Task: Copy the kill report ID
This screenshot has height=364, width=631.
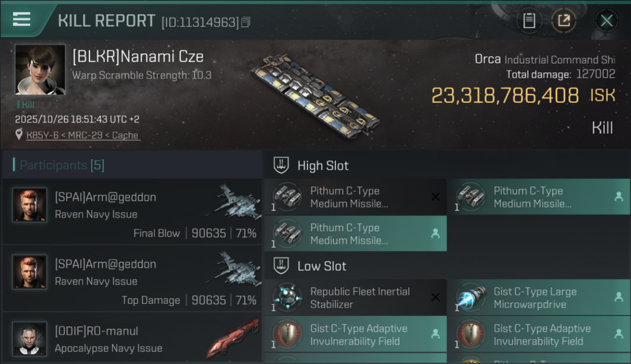Action: click(x=246, y=22)
